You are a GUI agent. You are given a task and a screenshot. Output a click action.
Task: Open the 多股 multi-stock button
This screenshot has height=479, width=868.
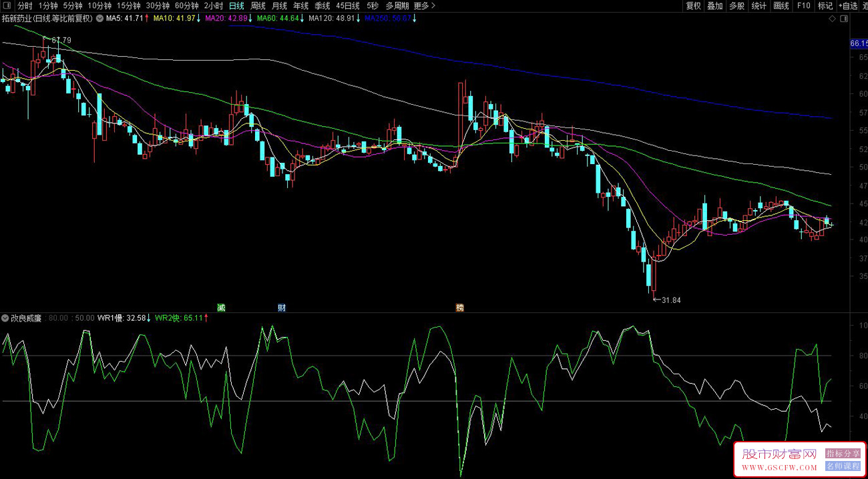pyautogui.click(x=736, y=6)
